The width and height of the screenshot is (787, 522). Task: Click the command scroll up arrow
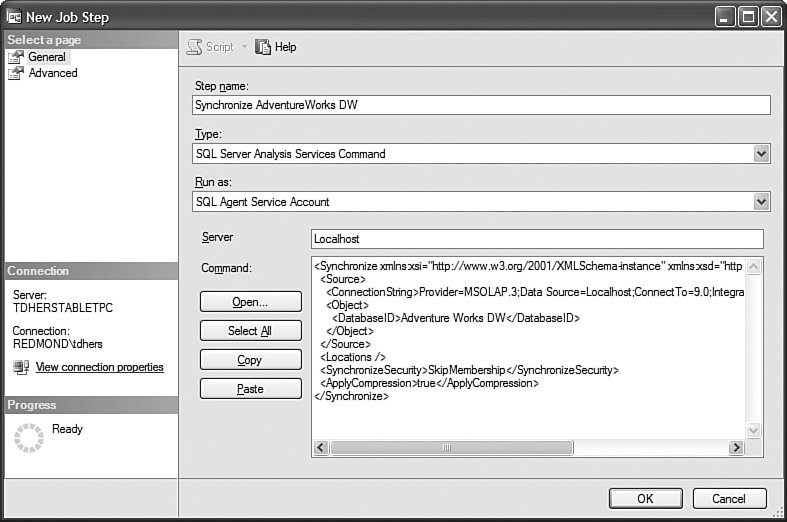753,267
